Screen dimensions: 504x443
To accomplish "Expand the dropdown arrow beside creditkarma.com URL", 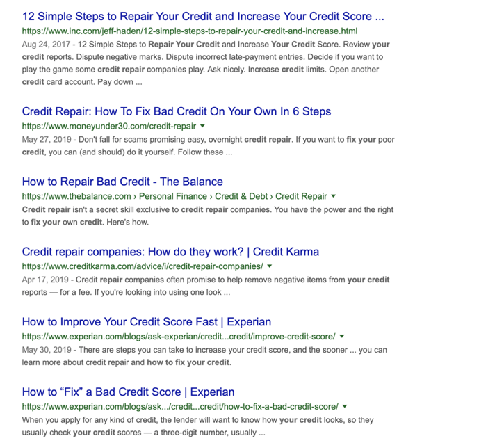I will click(270, 266).
